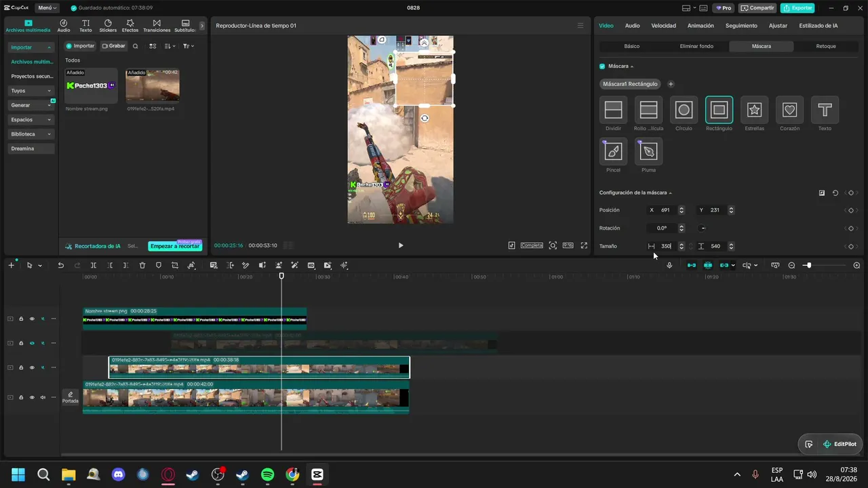Zoom in the timeline with plus magnifier

tap(856, 266)
